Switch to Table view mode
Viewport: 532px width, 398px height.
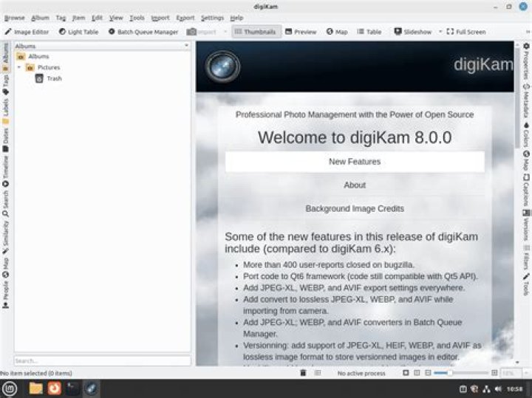369,32
